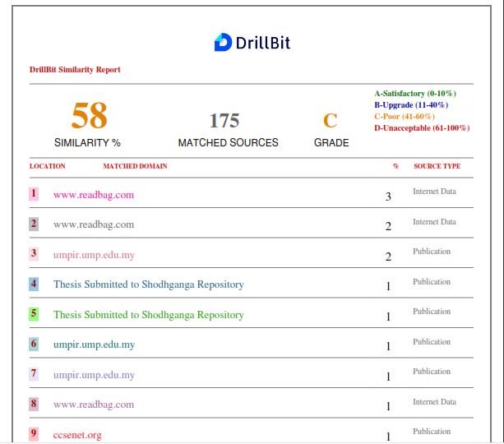Click the red location marker 9

pos(34,434)
